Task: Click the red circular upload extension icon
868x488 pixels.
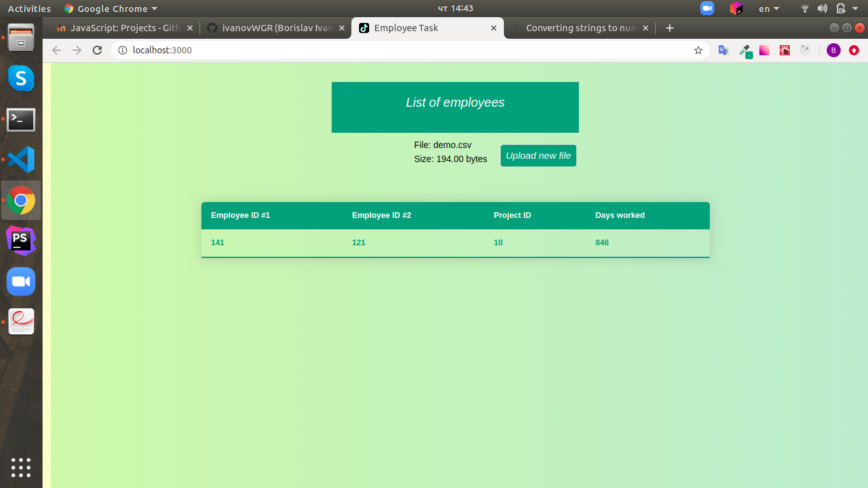Action: [x=853, y=50]
